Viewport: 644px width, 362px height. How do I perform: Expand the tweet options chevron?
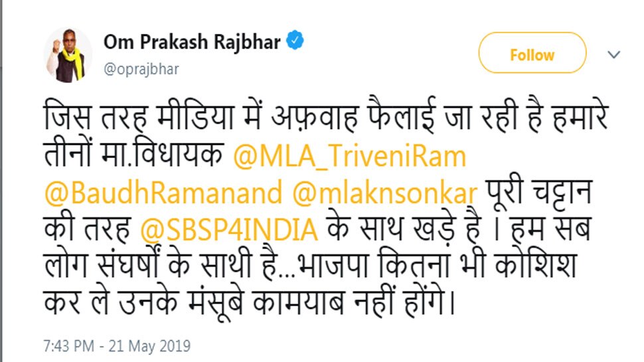(x=615, y=54)
